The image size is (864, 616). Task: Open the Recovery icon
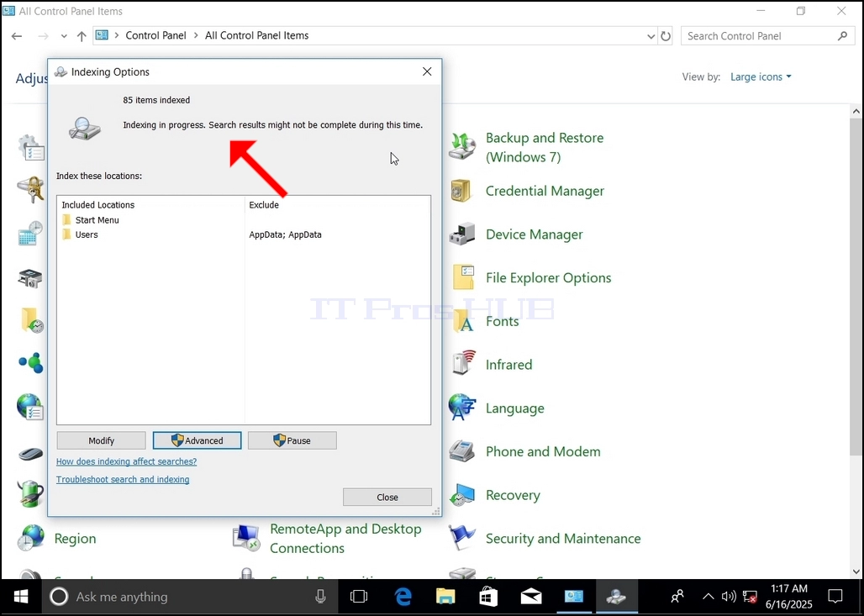461,495
